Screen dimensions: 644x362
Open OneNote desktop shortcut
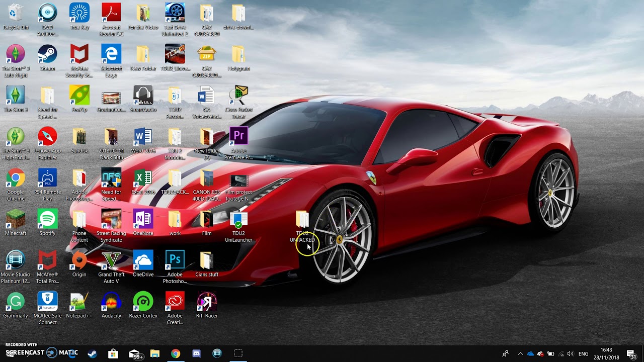pos(143,223)
